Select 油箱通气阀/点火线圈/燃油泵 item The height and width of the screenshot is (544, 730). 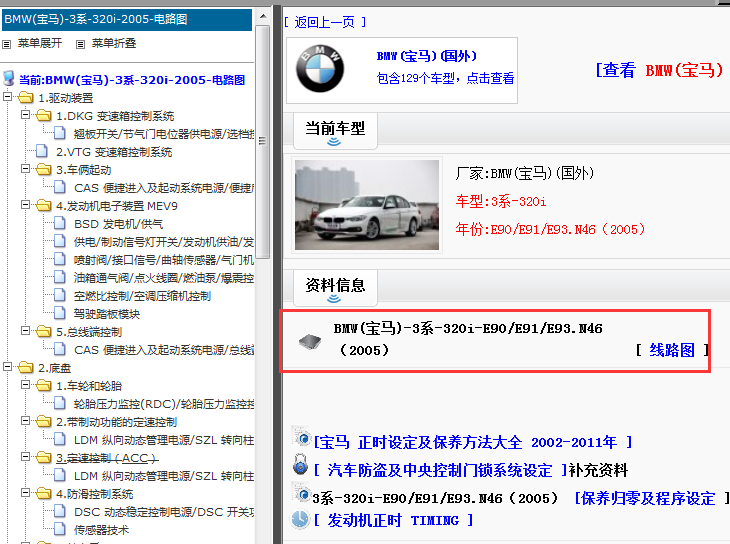click(x=164, y=278)
